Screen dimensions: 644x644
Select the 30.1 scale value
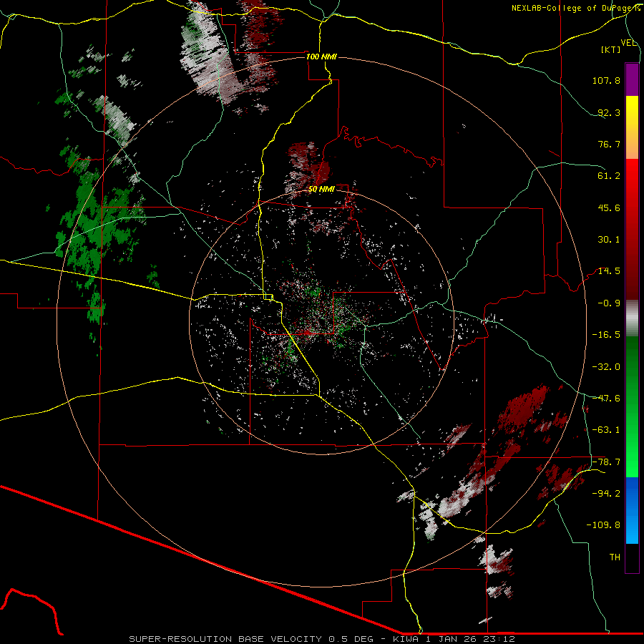[609, 240]
